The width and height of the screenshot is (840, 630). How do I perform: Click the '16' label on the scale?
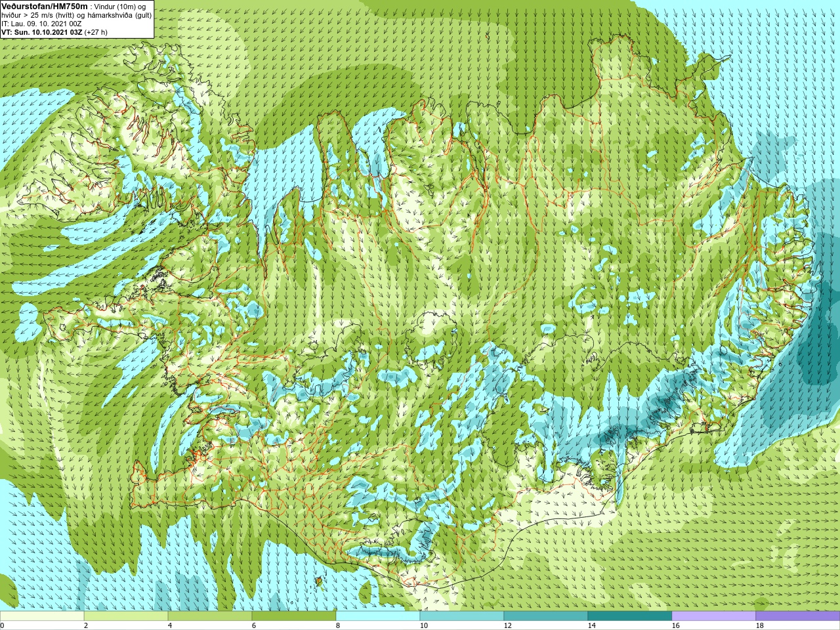coord(675,626)
